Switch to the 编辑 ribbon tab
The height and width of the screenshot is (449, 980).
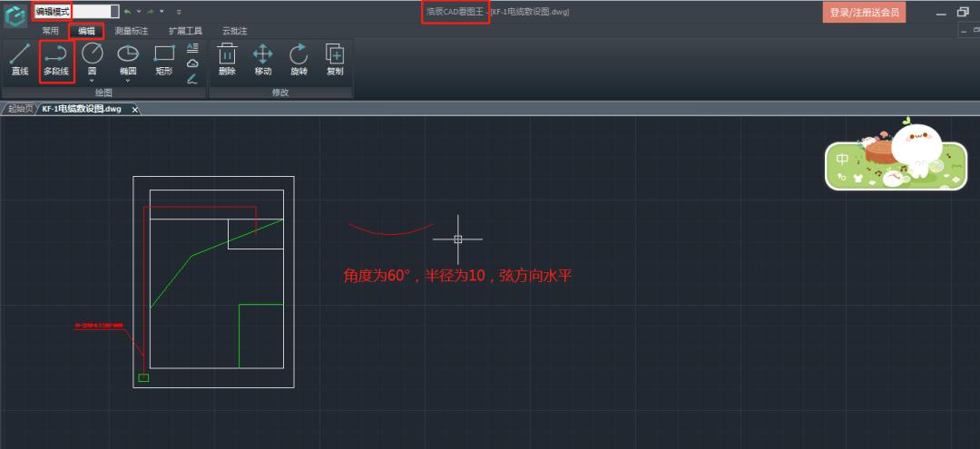tap(86, 31)
